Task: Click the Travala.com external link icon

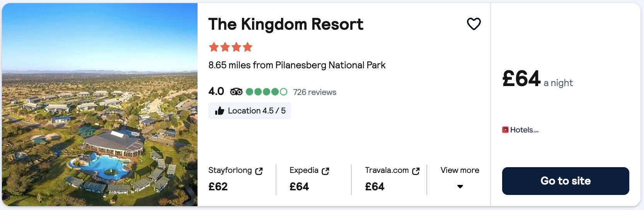Action: point(416,171)
